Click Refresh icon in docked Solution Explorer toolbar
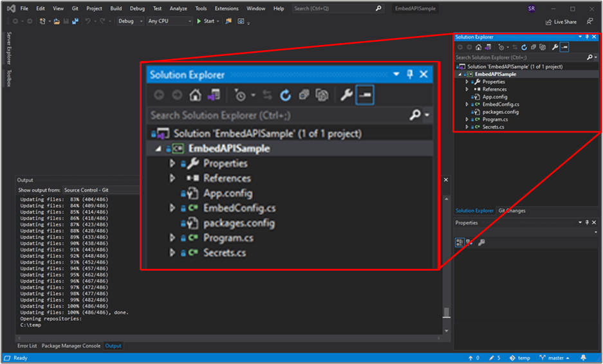The height and width of the screenshot is (364, 603). pyautogui.click(x=524, y=48)
